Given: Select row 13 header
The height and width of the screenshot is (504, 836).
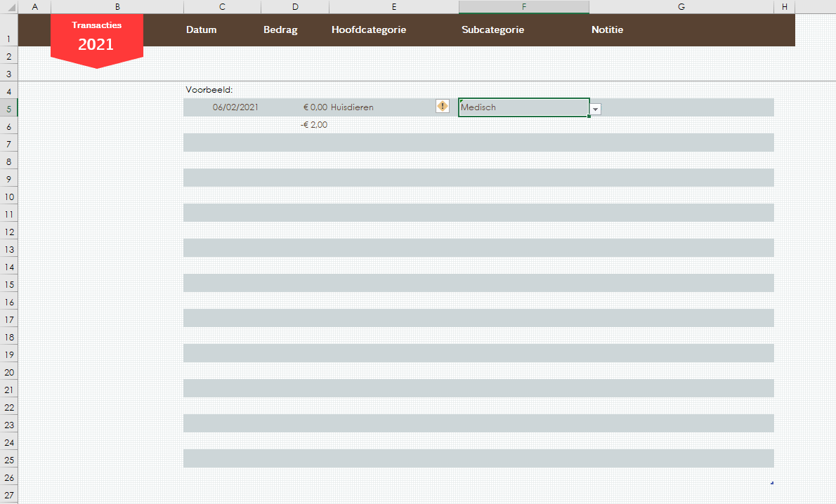Looking at the screenshot, I should (9, 248).
